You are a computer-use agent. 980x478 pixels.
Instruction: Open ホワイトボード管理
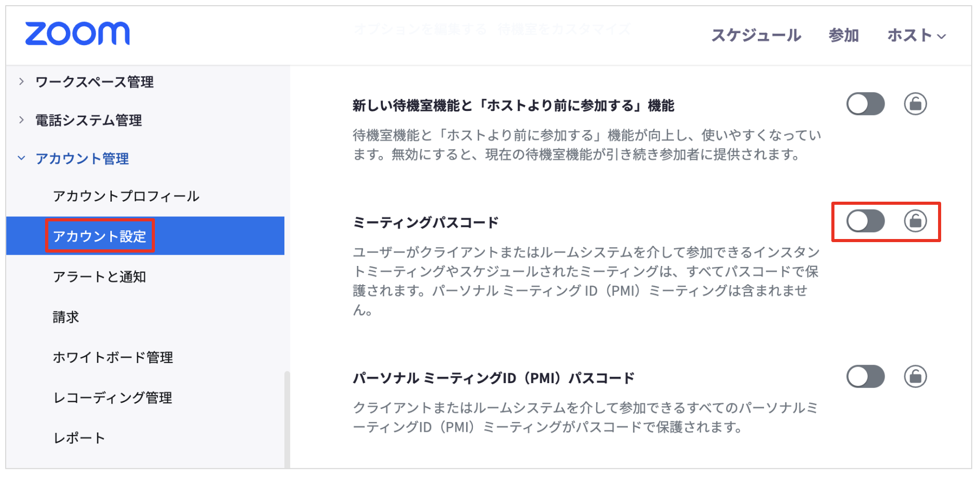click(113, 357)
